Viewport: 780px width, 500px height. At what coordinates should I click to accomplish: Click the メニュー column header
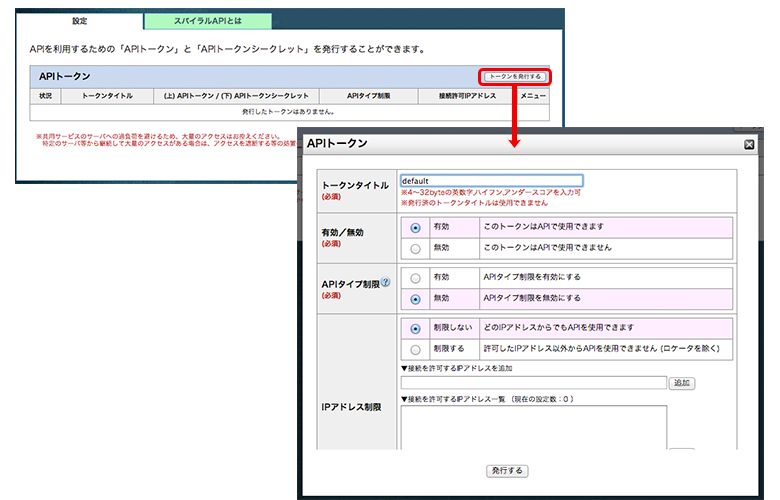[x=534, y=96]
